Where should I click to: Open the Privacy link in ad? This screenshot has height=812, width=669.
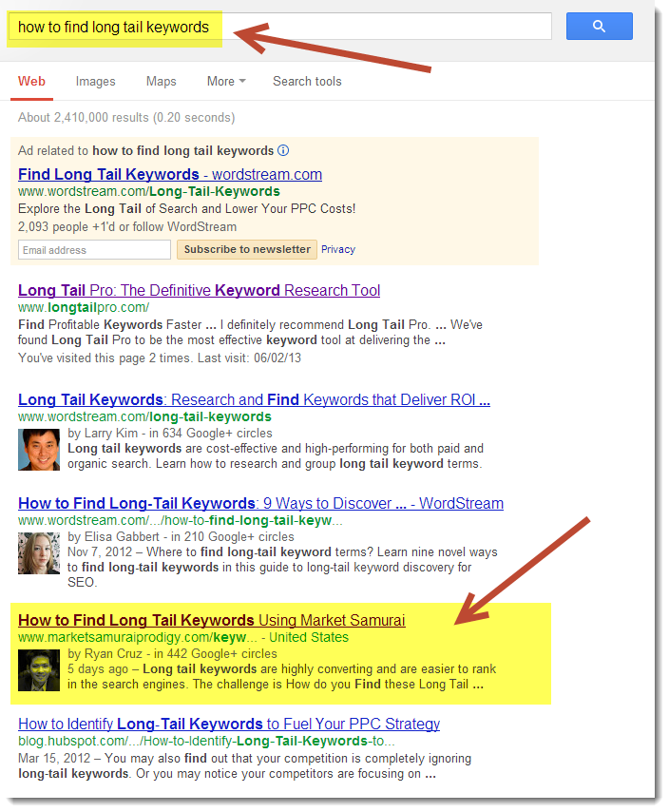pos(338,249)
